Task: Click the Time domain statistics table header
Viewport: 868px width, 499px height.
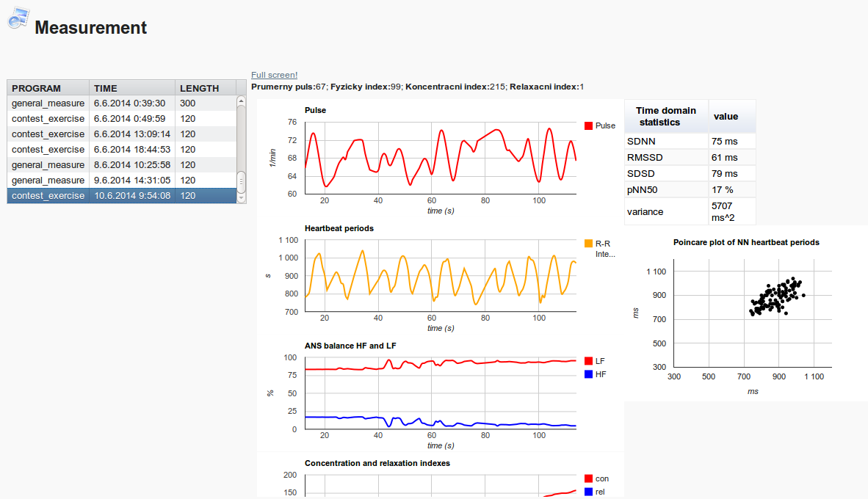Action: (666, 116)
